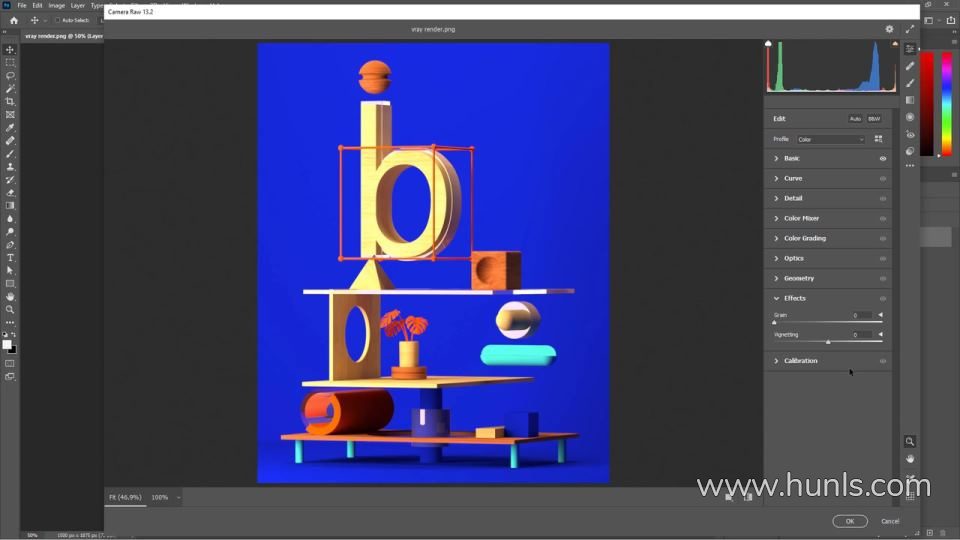Image resolution: width=960 pixels, height=540 pixels.
Task: Switch to vray render.png document tab
Action: tap(63, 36)
